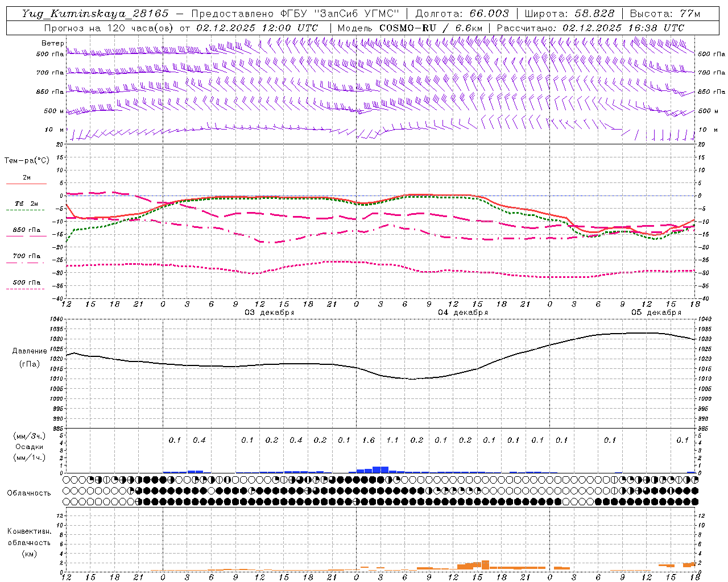Click the forecast header "Прогноз на 120 часа(ов)"
The width and height of the screenshot is (728, 582).
(110, 28)
